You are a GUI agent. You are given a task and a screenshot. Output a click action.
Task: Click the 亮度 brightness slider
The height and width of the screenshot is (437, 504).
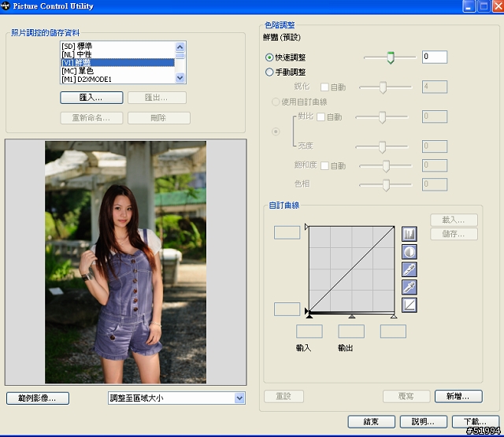pyautogui.click(x=381, y=146)
